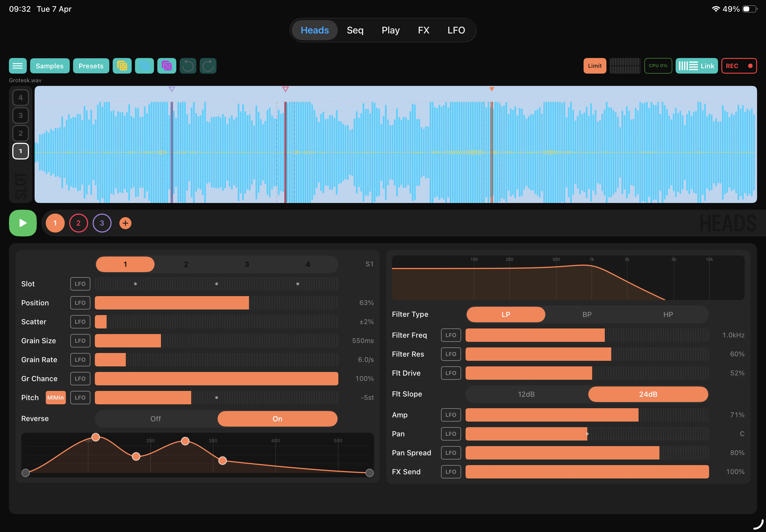Click the redo arrow icon
This screenshot has width=766, height=532.
208,66
